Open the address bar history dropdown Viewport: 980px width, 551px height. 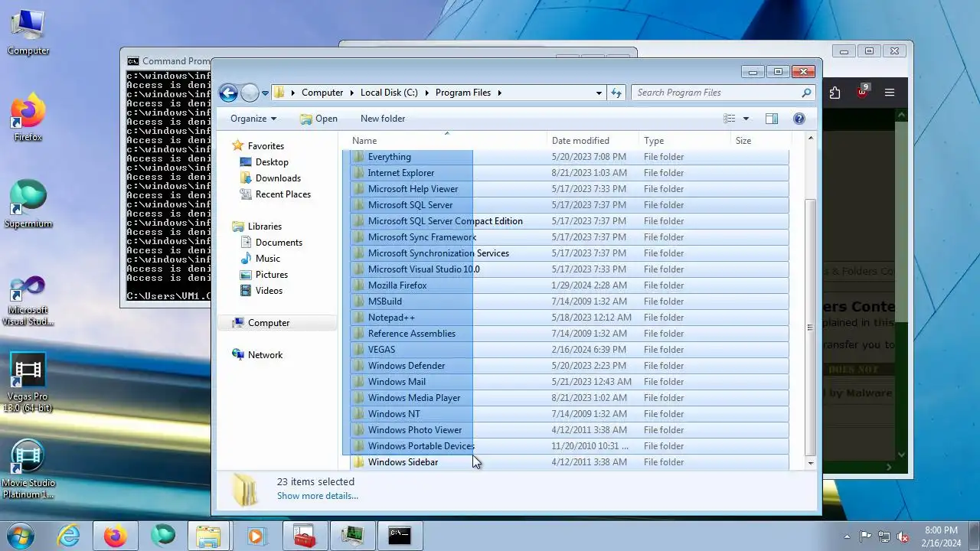coord(599,93)
